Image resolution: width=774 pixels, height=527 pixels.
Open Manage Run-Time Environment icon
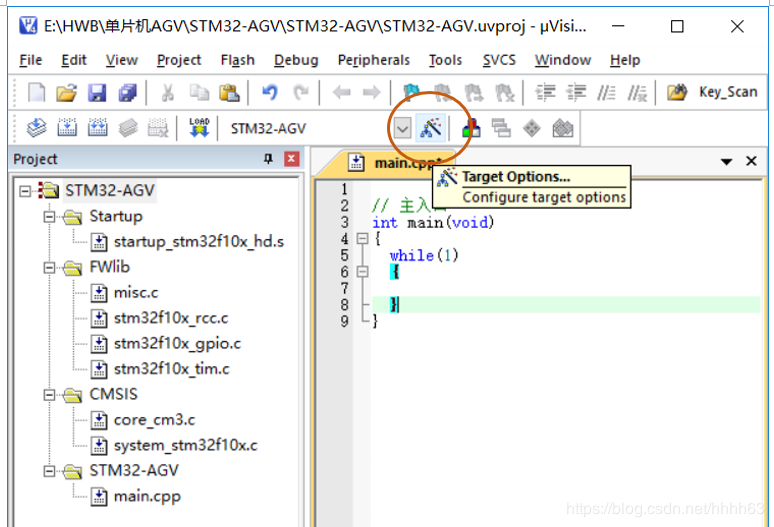(x=532, y=128)
